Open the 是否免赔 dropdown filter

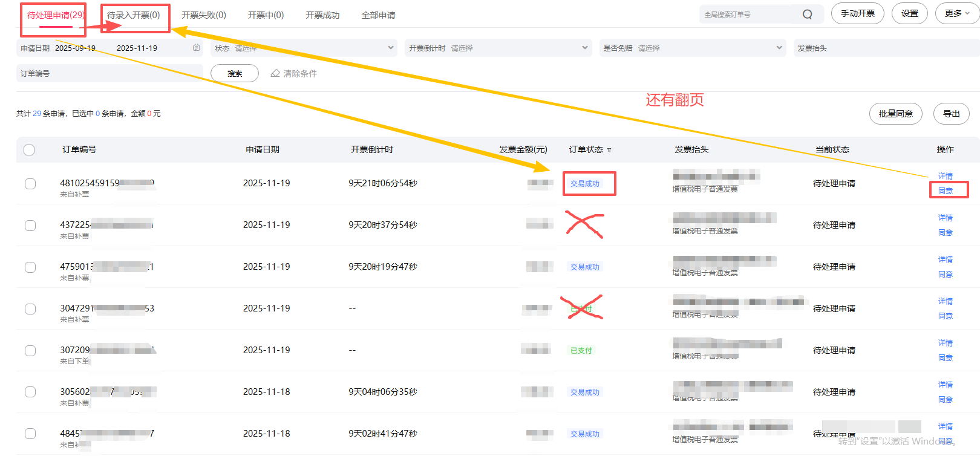pos(693,48)
